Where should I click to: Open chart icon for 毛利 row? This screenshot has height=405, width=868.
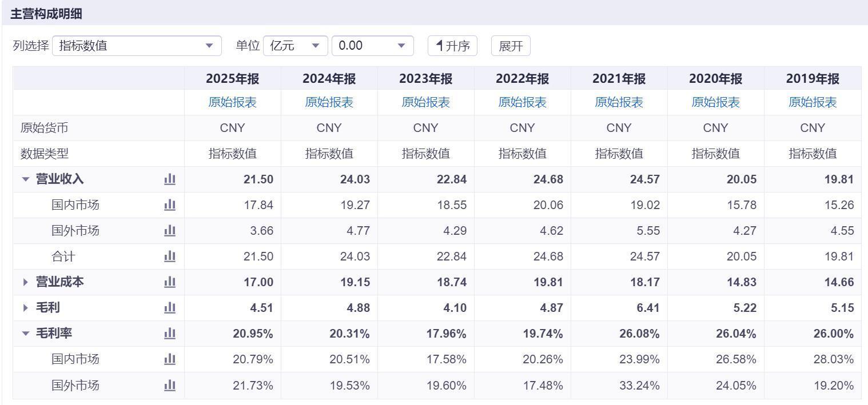coord(170,308)
